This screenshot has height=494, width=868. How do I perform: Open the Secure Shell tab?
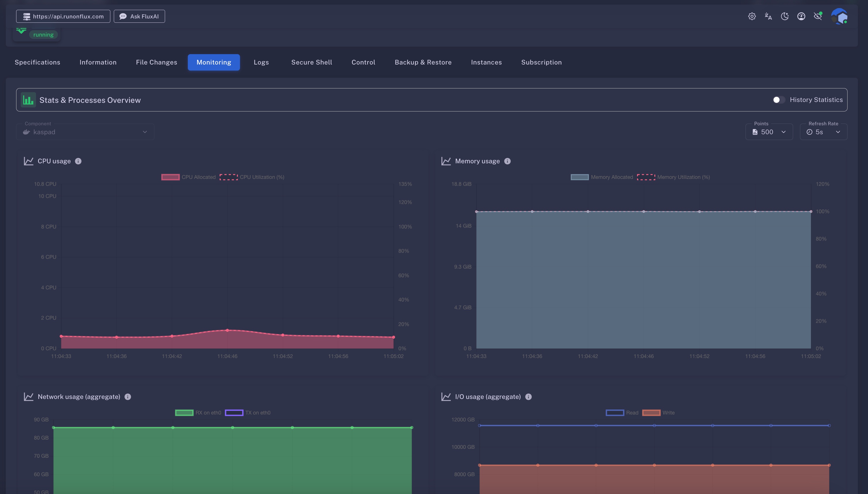311,63
